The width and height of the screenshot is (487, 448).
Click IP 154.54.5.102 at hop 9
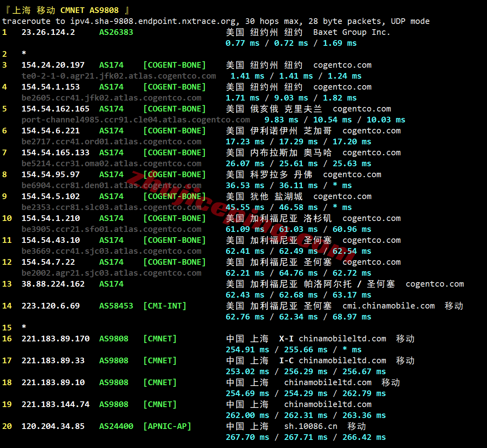click(x=51, y=196)
